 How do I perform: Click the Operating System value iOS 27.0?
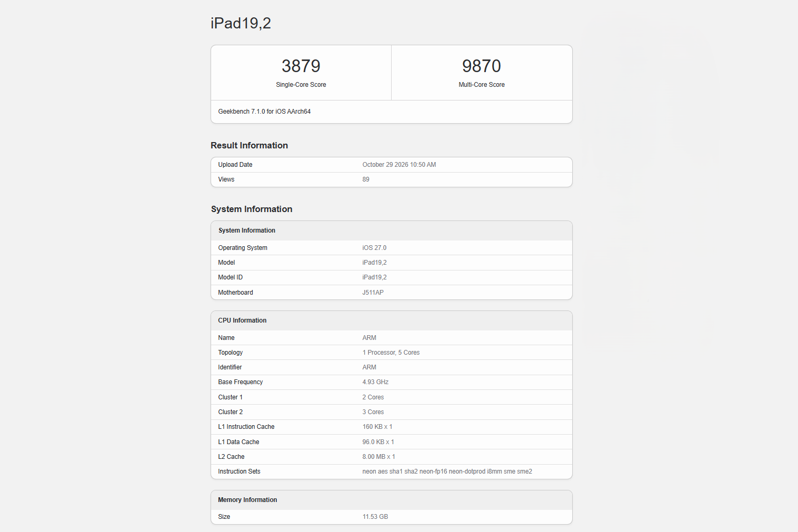(x=374, y=248)
